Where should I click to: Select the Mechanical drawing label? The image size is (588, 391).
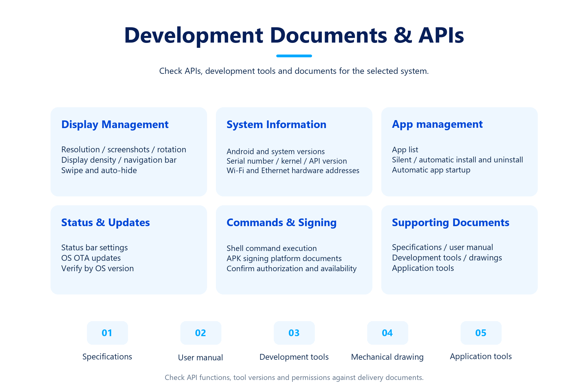387,357
